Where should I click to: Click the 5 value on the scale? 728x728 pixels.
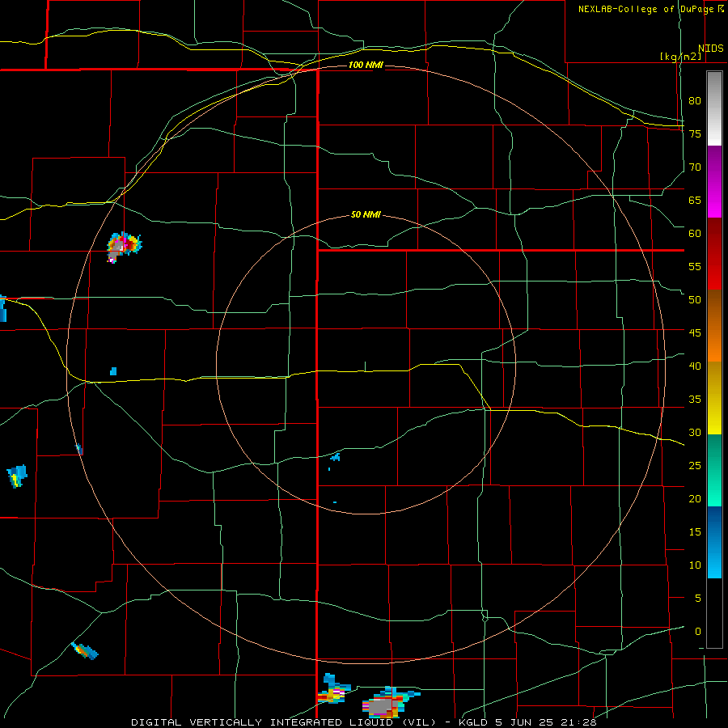click(698, 598)
